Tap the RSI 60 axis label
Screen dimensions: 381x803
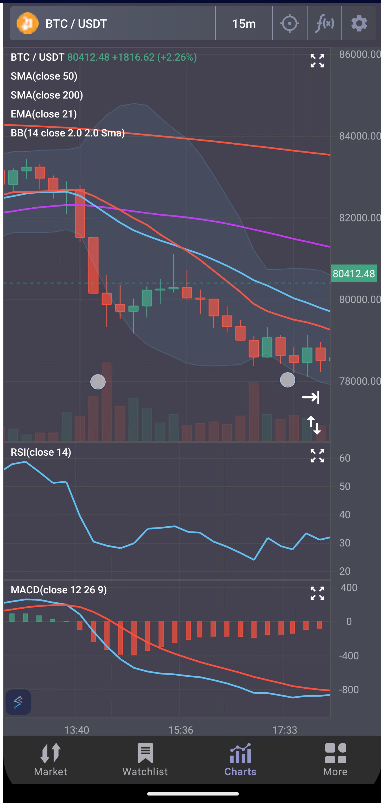tap(345, 458)
